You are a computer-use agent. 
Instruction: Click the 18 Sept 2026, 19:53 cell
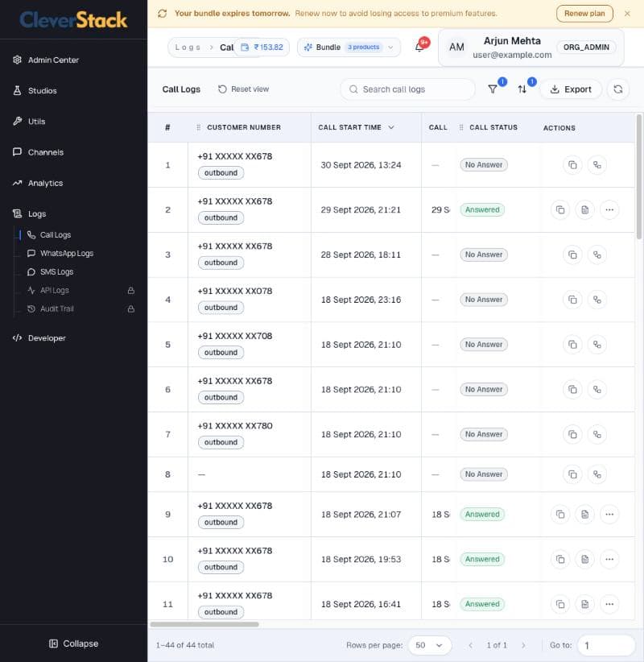click(x=361, y=559)
